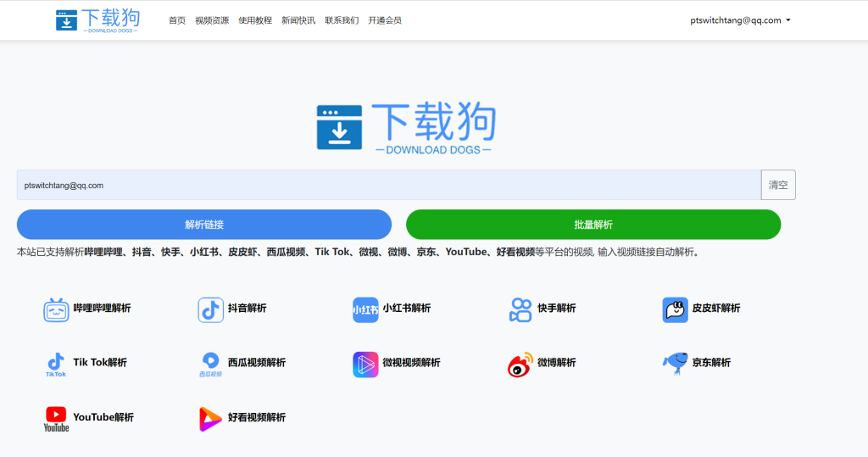Open the 小红书解析 link
Image resolution: width=868 pixels, height=457 pixels.
[x=407, y=308]
